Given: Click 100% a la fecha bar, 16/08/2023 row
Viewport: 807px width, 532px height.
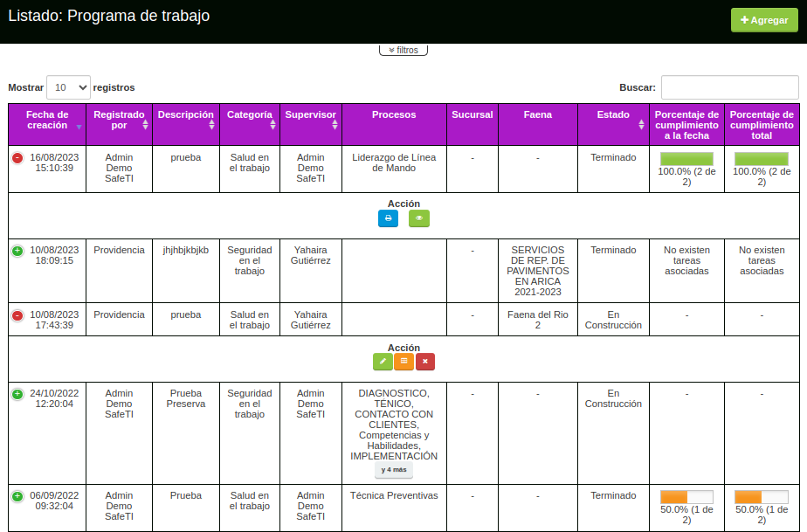Looking at the screenshot, I should click(686, 159).
